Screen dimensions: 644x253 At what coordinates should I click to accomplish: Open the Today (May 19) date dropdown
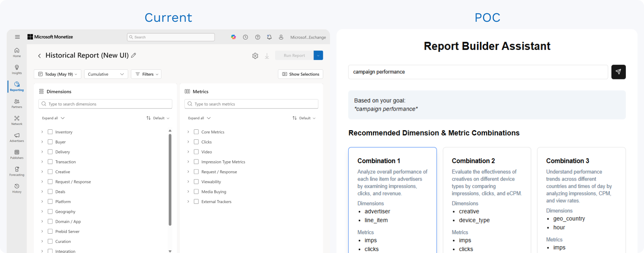[58, 74]
